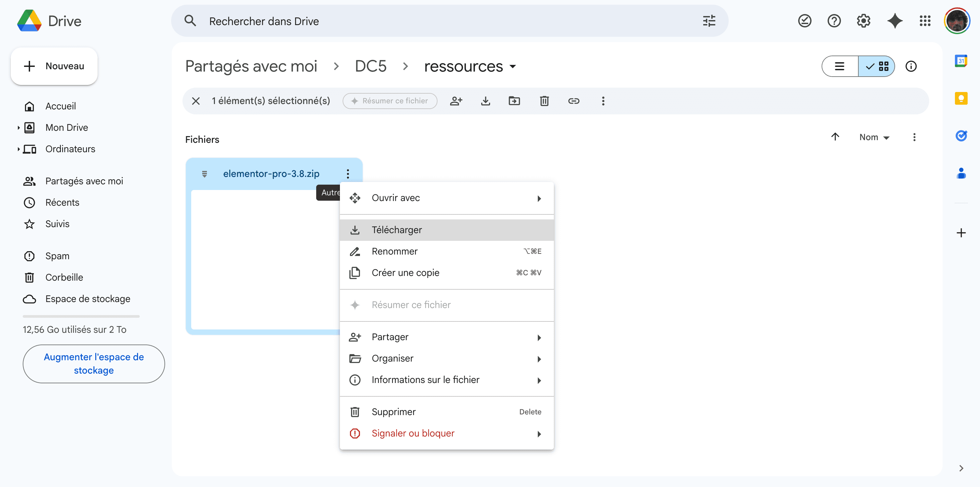Click share person-plus icon in selection toolbar

click(x=456, y=101)
